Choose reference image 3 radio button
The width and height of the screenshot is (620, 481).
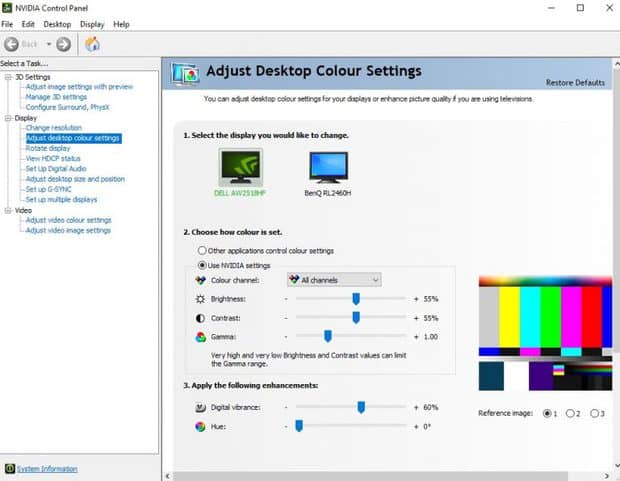(x=596, y=413)
